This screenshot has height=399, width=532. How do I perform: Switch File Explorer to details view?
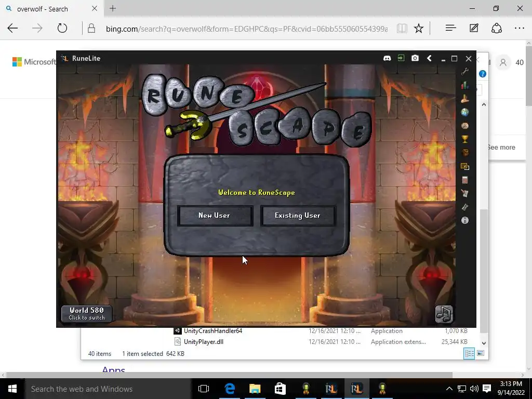tap(470, 353)
